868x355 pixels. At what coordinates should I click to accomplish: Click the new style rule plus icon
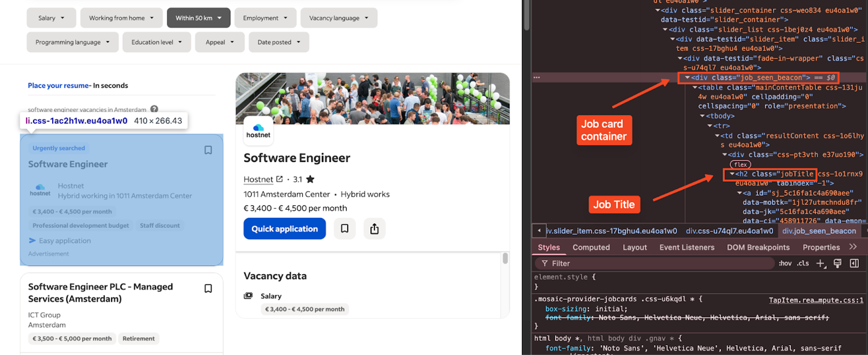[821, 263]
